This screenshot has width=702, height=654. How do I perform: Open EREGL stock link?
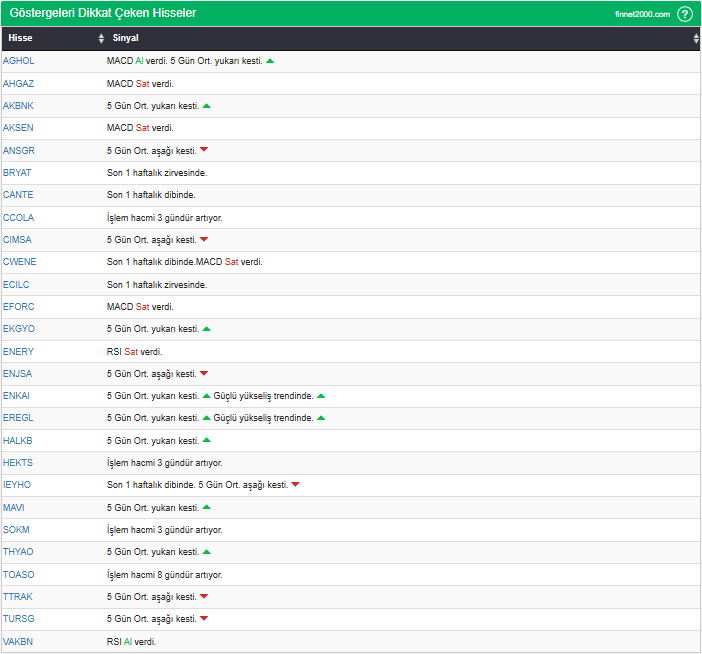[x=18, y=418]
